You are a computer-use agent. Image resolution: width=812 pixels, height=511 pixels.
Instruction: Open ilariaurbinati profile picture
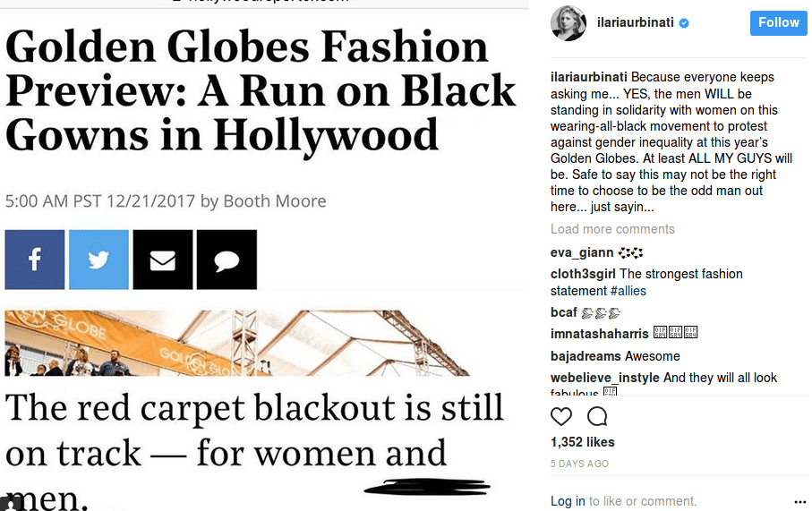[x=568, y=22]
